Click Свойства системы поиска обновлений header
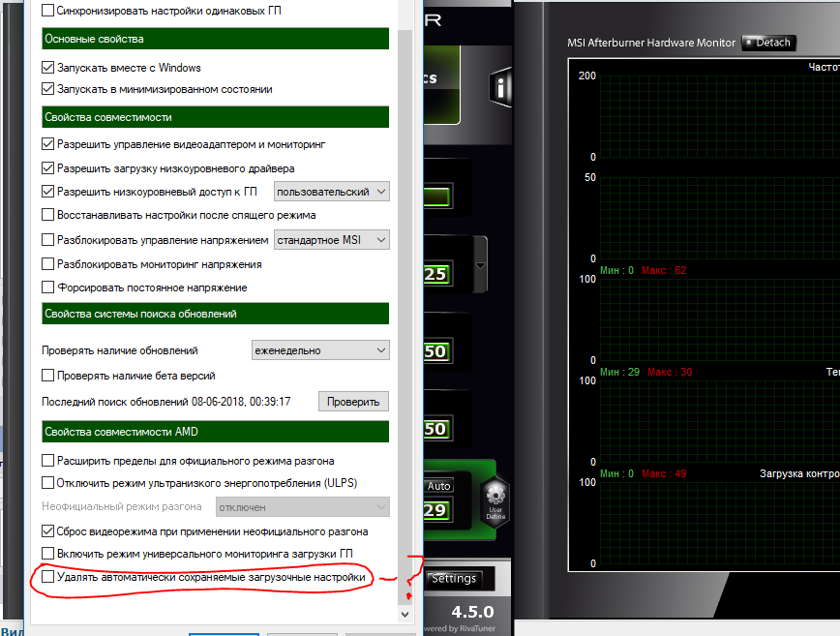840x636 pixels. pyautogui.click(x=216, y=314)
